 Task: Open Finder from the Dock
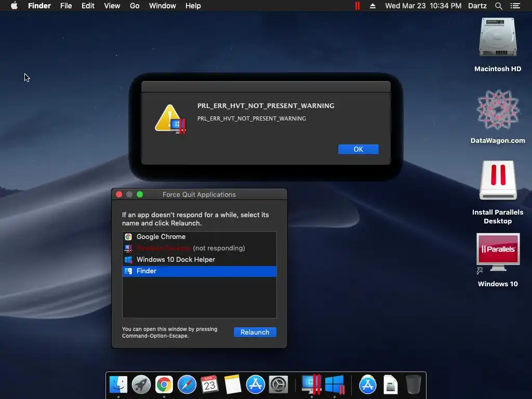pyautogui.click(x=118, y=384)
